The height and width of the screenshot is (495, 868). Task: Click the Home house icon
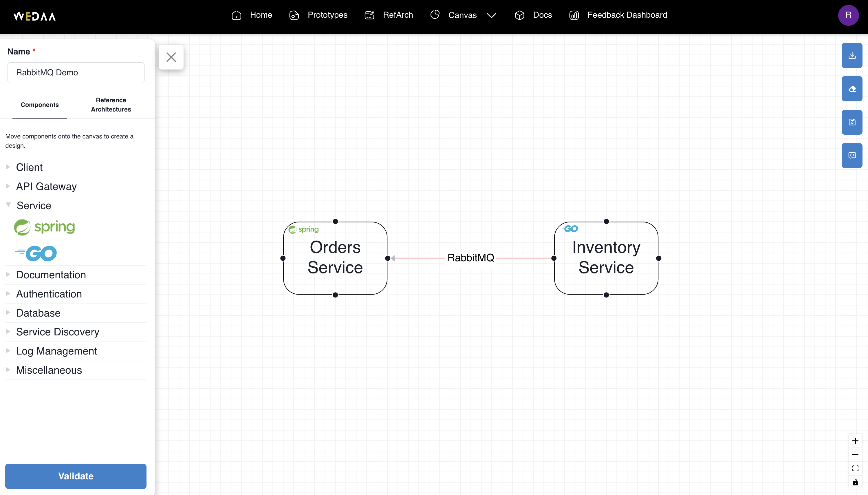click(x=237, y=15)
